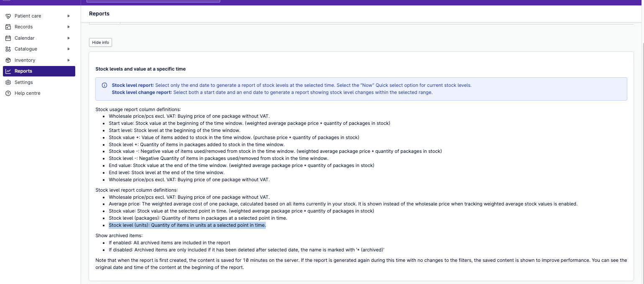Image resolution: width=644 pixels, height=284 pixels.
Task: Click the Settings gear icon
Action: pyautogui.click(x=8, y=82)
